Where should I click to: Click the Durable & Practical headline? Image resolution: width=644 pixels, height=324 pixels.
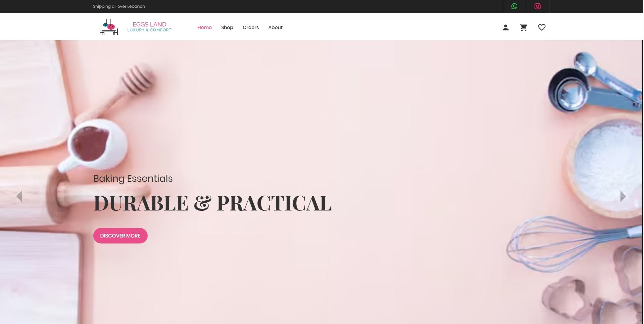(213, 203)
